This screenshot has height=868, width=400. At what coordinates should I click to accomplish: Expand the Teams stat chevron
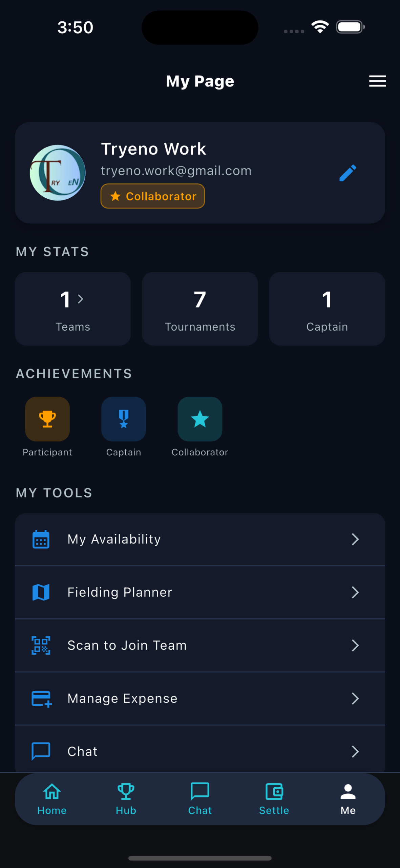(81, 299)
